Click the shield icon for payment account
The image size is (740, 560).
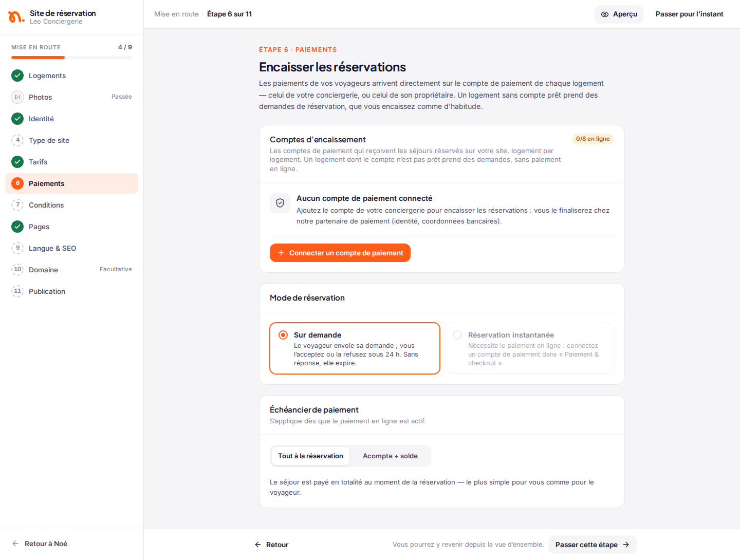tap(280, 203)
